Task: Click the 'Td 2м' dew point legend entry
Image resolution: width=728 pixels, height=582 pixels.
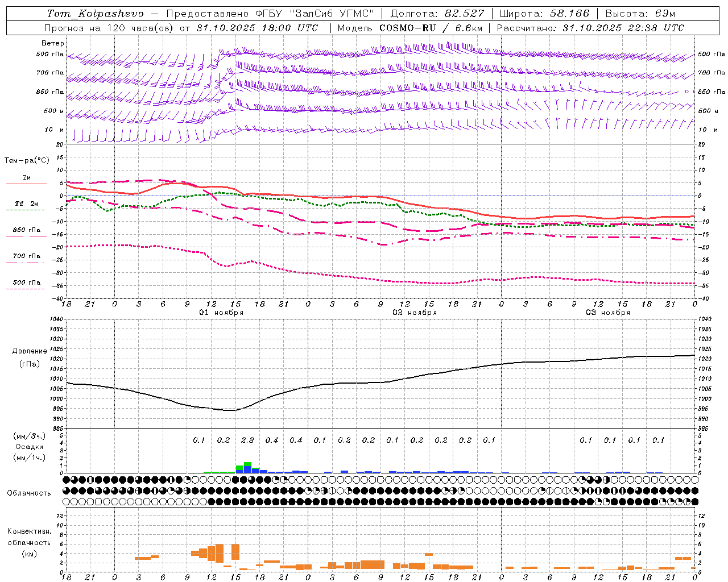Action: (x=26, y=203)
